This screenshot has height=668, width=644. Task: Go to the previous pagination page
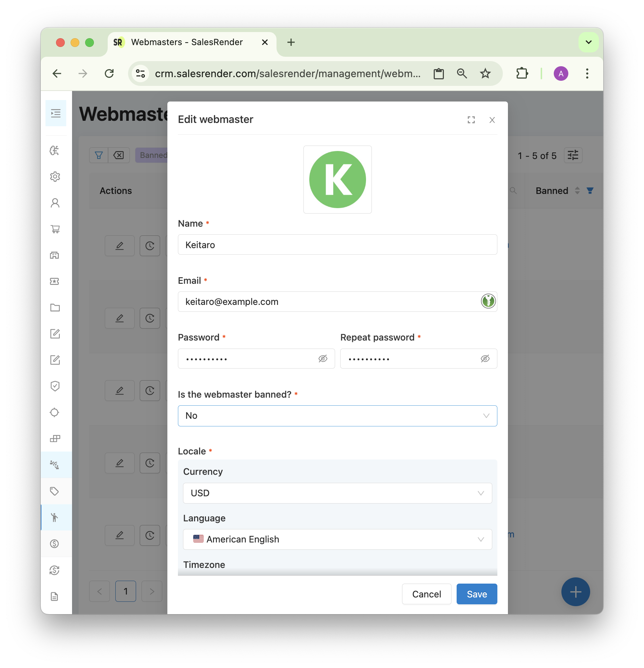pos(100,591)
